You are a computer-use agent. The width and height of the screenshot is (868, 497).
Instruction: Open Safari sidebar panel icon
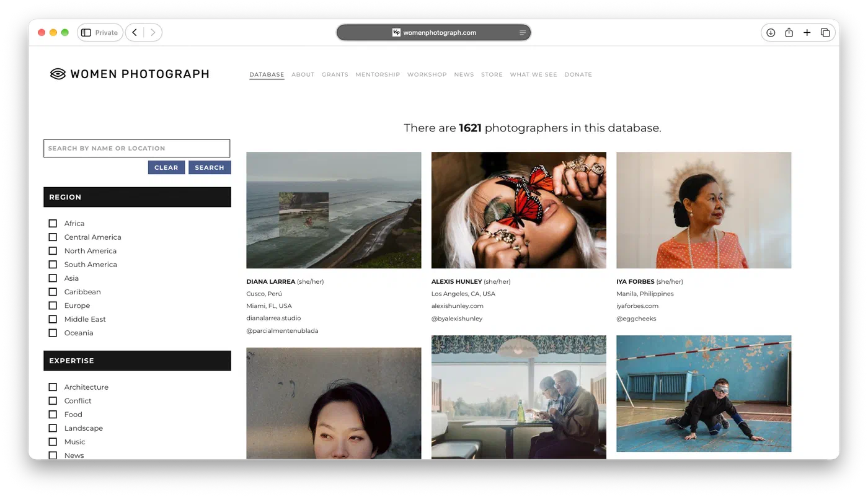86,33
